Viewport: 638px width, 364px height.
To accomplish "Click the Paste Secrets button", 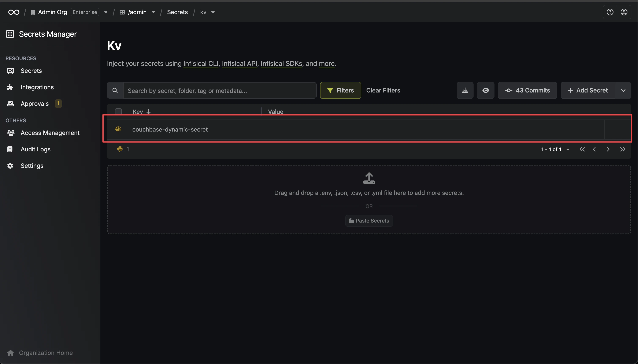I will [x=369, y=221].
